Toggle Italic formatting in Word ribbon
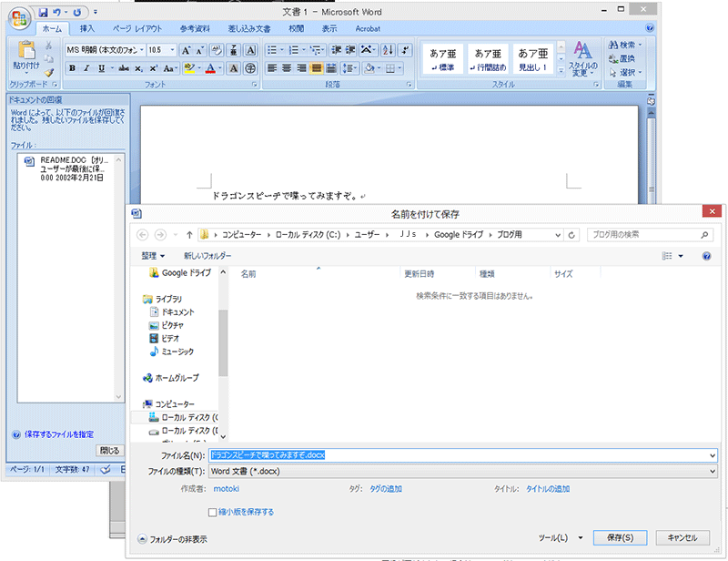Image resolution: width=728 pixels, height=561 pixels. [x=86, y=68]
